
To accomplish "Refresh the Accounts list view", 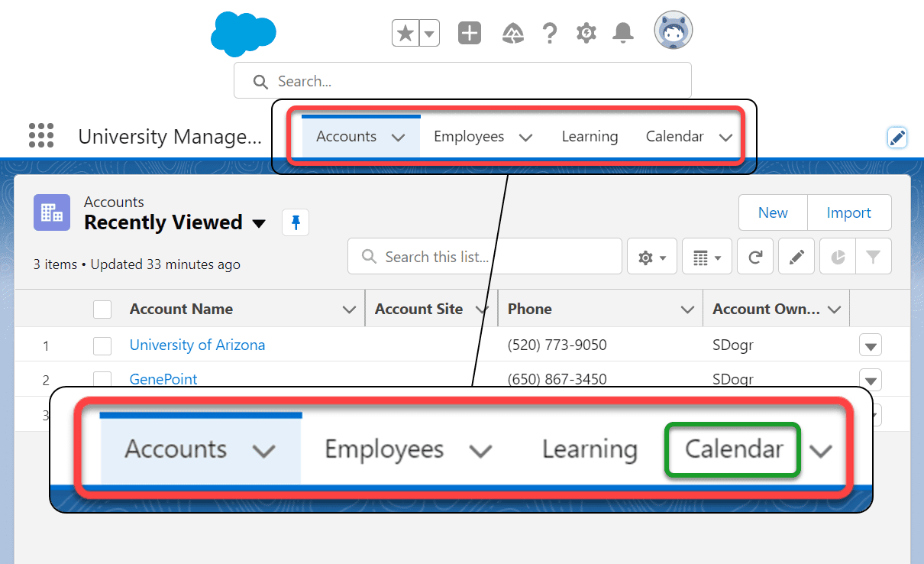I will pos(754,256).
